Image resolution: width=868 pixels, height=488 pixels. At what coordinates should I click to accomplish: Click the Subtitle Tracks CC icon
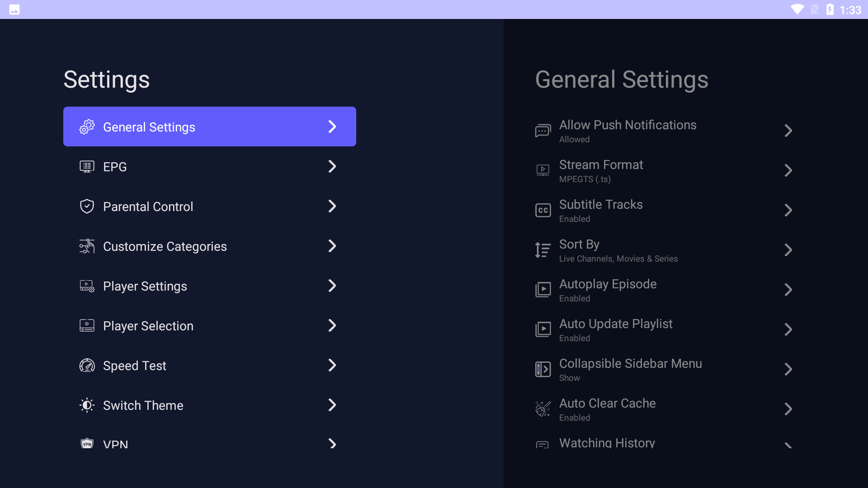coord(543,211)
